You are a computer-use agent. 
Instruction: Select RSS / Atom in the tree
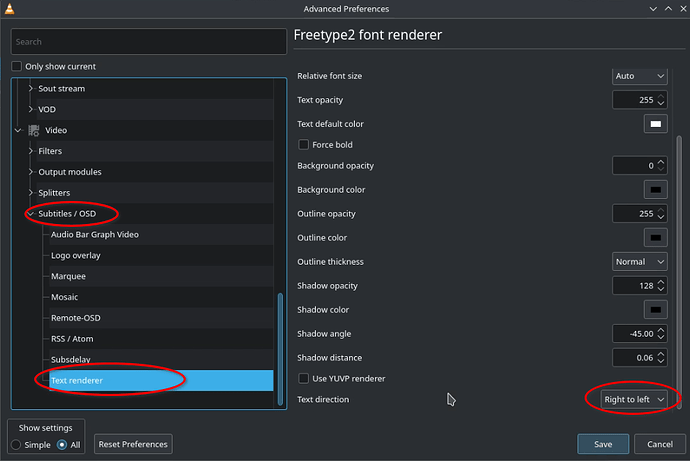72,339
